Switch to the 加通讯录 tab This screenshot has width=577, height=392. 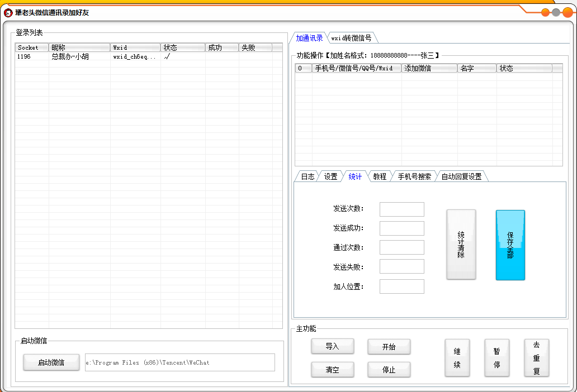tap(309, 38)
